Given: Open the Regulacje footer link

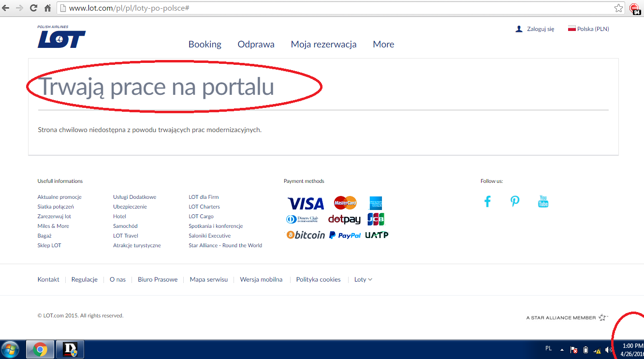Looking at the screenshot, I should (x=85, y=280).
